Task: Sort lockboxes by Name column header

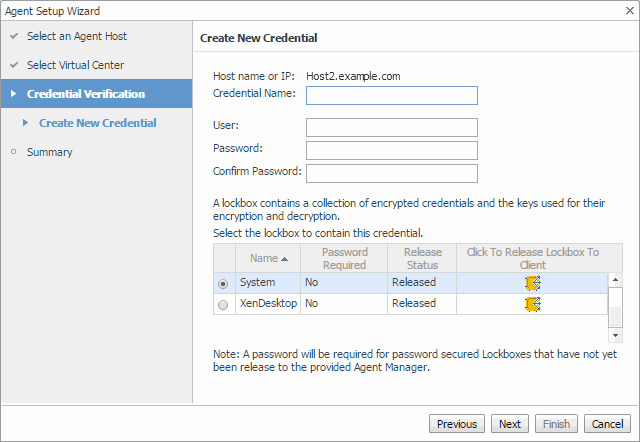Action: click(x=267, y=259)
